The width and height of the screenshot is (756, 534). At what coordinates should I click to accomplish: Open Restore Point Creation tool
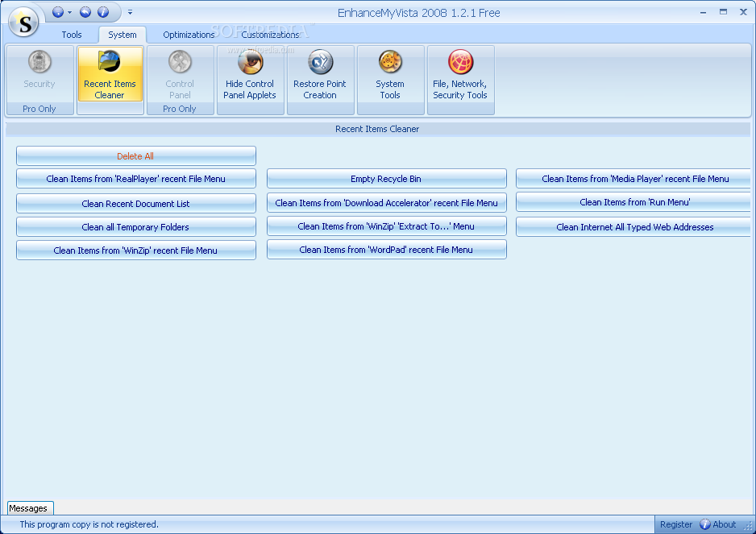pos(320,74)
